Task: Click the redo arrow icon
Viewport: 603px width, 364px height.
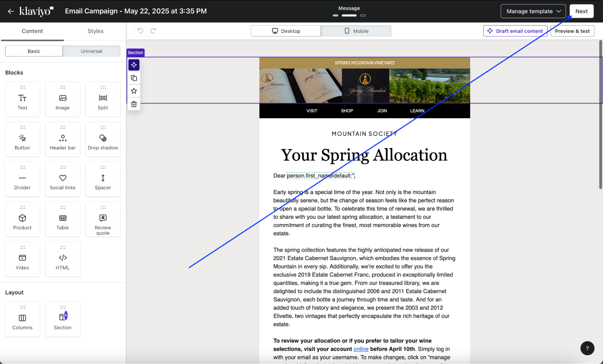Action: click(153, 31)
